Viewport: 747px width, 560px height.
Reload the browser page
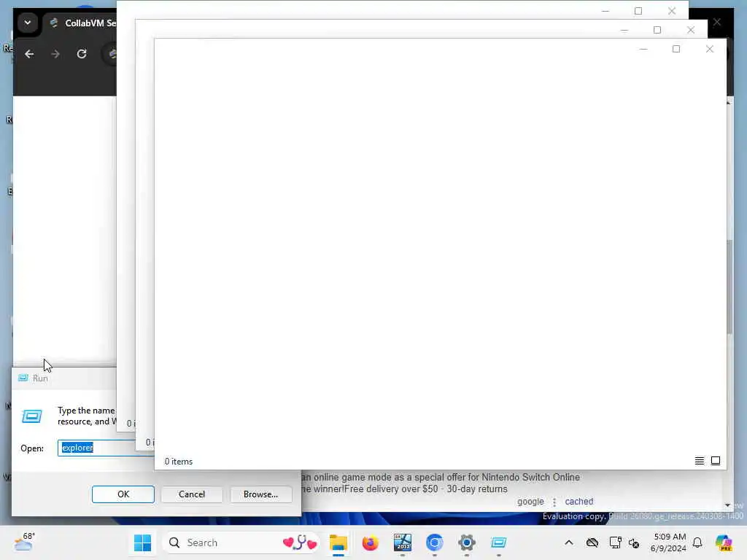(x=82, y=54)
